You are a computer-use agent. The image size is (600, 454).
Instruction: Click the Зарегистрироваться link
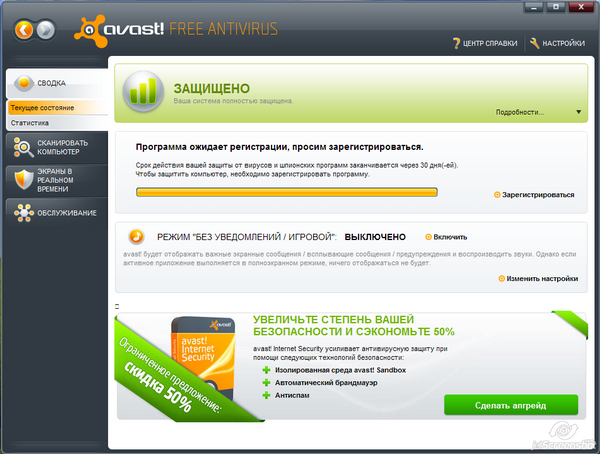pyautogui.click(x=538, y=195)
